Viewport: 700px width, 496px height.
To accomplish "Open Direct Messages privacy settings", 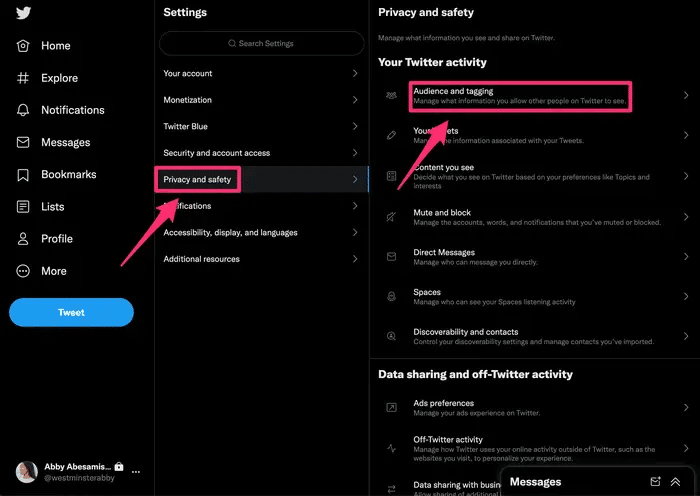I will [535, 257].
